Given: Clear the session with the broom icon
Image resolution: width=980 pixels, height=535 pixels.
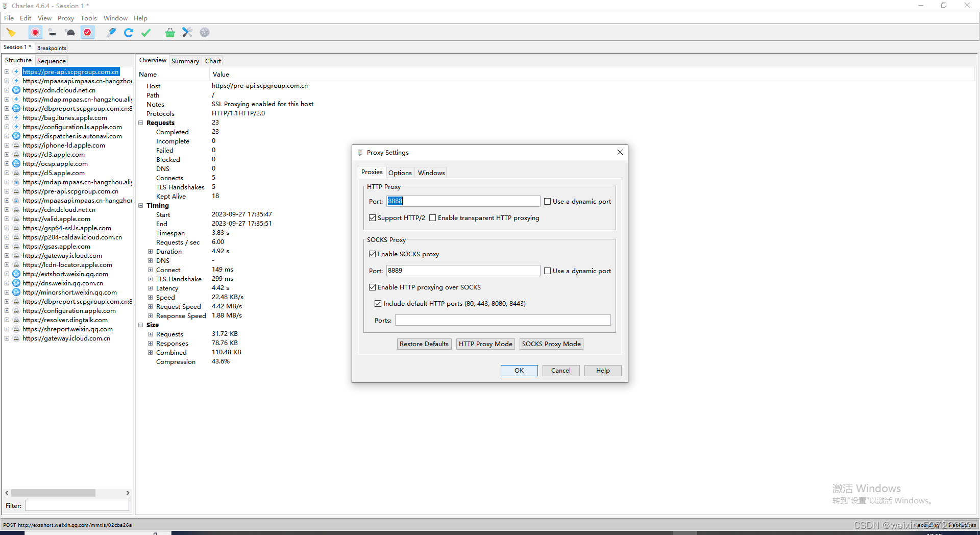Looking at the screenshot, I should (11, 33).
